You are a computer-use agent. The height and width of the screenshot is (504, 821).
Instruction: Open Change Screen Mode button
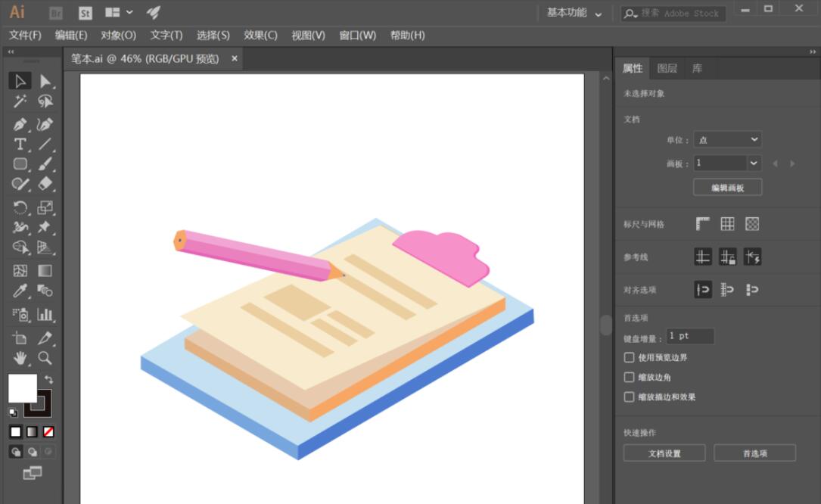pos(33,473)
